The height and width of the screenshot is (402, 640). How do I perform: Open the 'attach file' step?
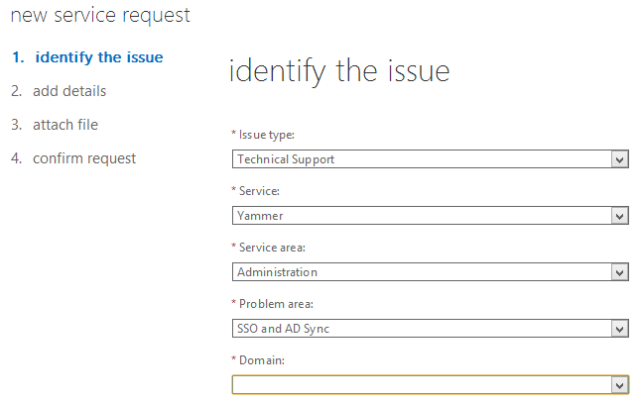[x=65, y=125]
